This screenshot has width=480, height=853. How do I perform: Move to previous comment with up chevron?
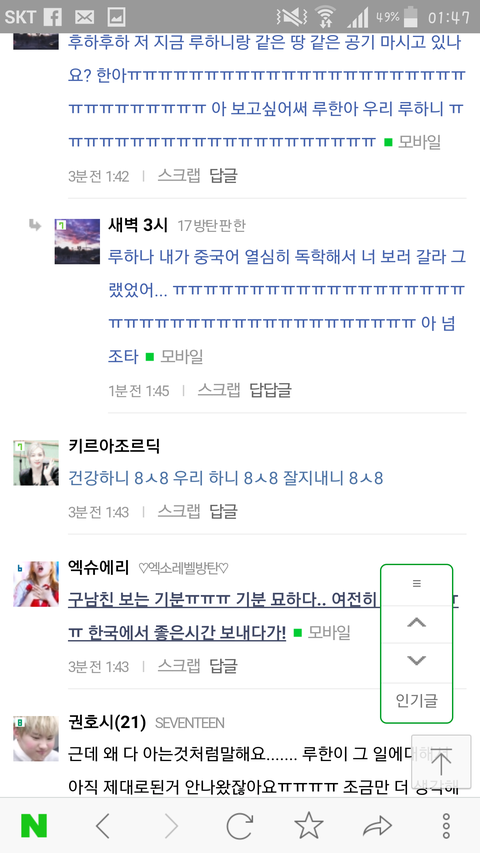(x=417, y=623)
